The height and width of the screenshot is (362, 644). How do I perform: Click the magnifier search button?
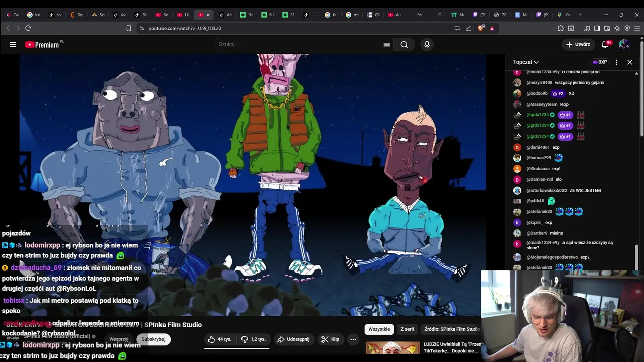coord(404,45)
